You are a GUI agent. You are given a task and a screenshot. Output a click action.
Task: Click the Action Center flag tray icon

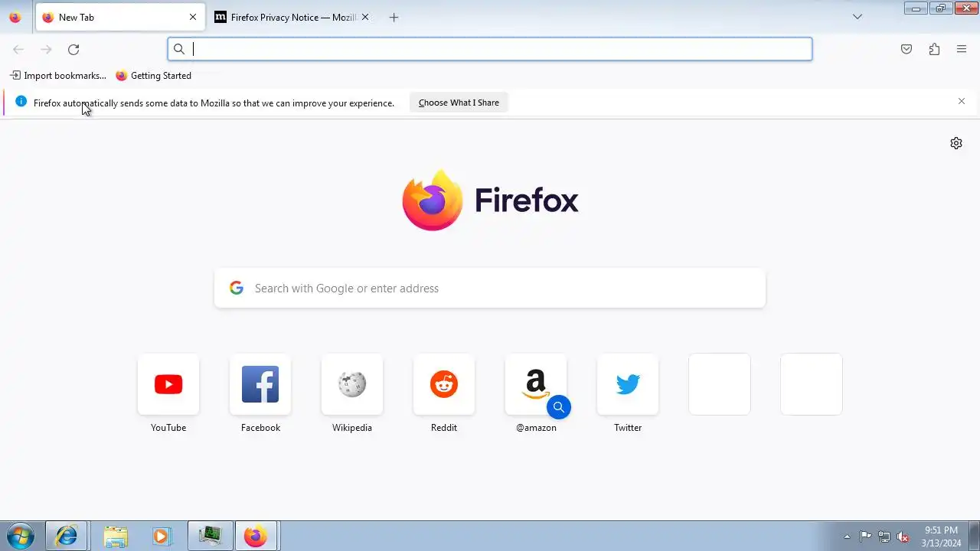pyautogui.click(x=865, y=537)
